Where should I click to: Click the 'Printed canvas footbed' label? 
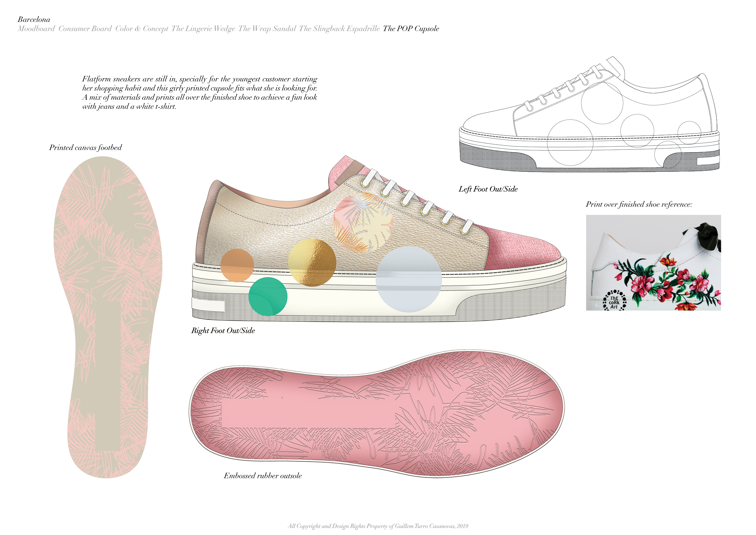tap(85, 148)
